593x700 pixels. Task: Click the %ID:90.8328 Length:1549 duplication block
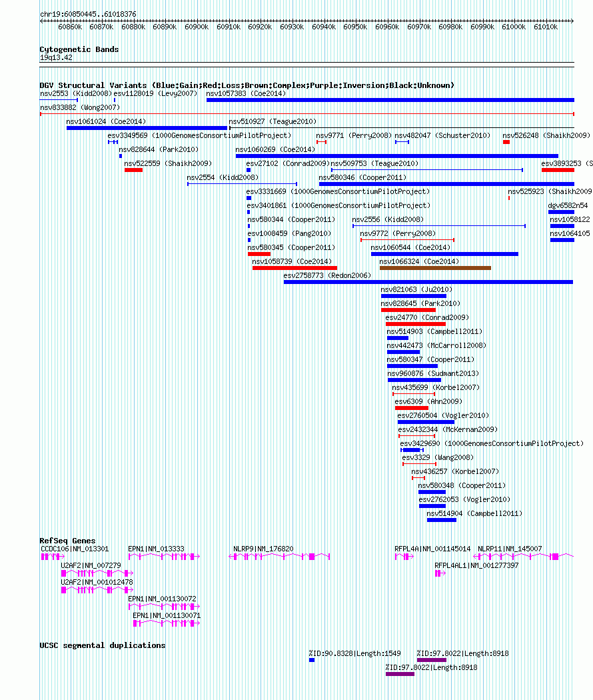pyautogui.click(x=312, y=660)
